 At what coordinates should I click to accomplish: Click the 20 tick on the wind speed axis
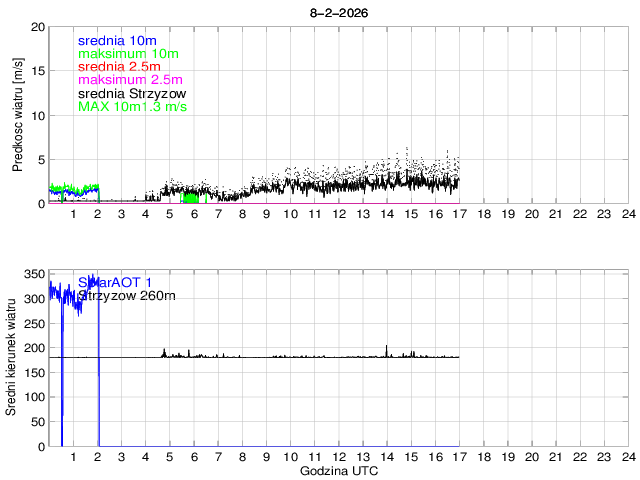tap(39, 27)
